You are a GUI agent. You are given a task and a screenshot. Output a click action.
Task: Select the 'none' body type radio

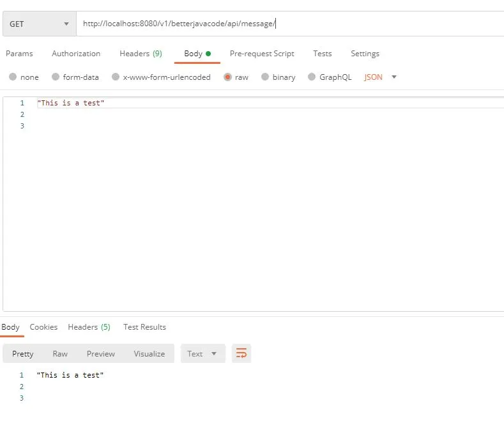click(13, 77)
